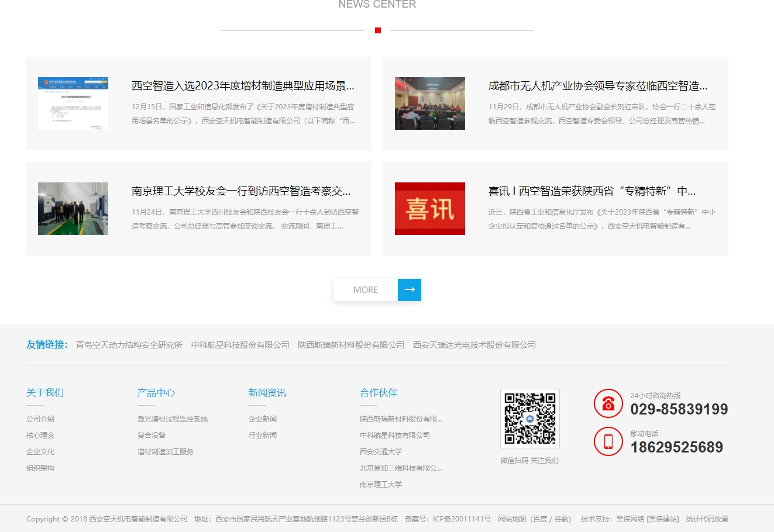Image resolution: width=774 pixels, height=532 pixels.
Task: Open 企业新闻 under 新闻资讯
Action: (x=263, y=419)
